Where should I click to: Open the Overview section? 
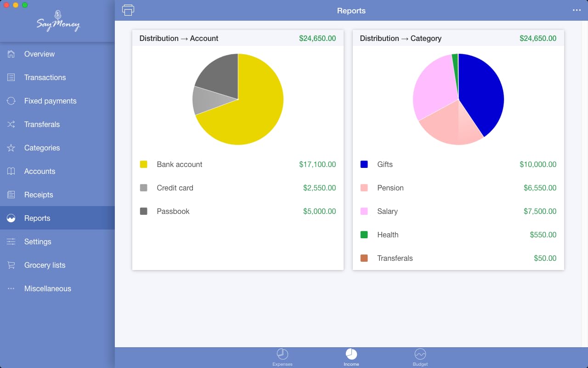[x=57, y=54]
